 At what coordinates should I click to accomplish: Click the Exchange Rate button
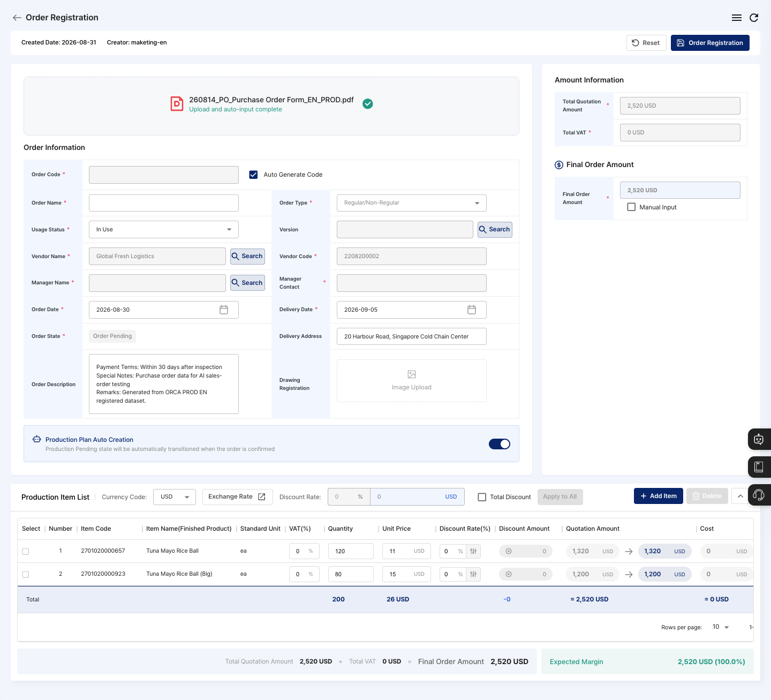[238, 496]
